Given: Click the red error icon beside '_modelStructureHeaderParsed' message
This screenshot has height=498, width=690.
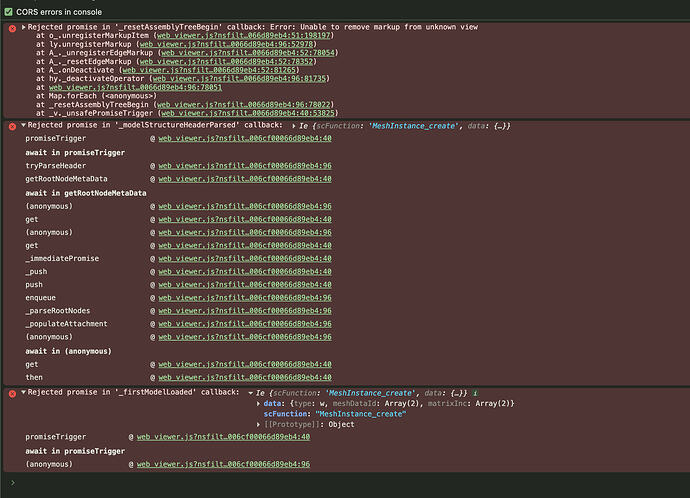Looking at the screenshot, I should click(12, 126).
